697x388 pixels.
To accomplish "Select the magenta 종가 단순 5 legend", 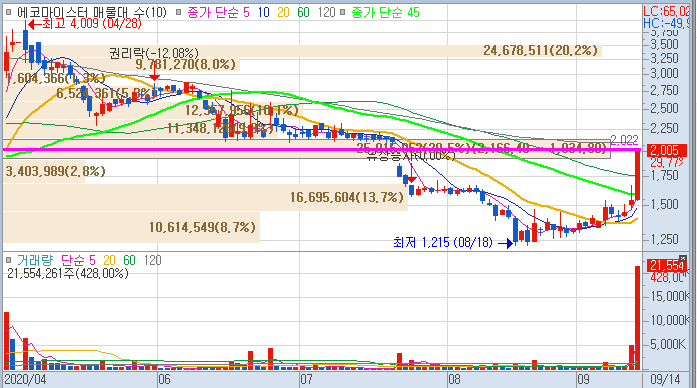I will [x=218, y=12].
